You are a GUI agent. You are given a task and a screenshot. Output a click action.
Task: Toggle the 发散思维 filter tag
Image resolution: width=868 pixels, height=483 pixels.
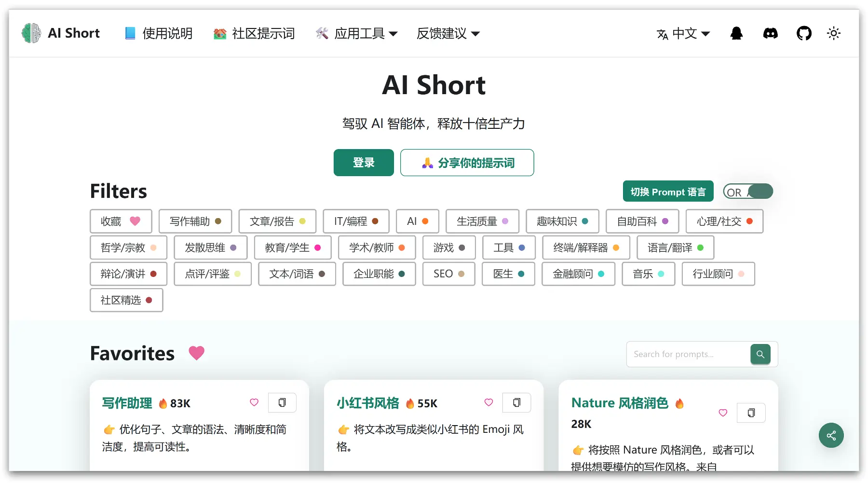pos(211,248)
